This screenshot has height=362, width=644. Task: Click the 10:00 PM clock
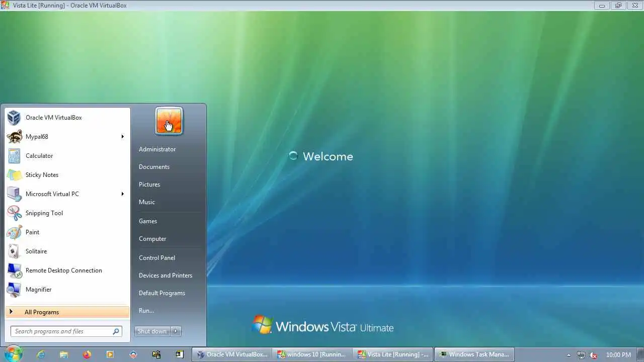click(x=618, y=355)
